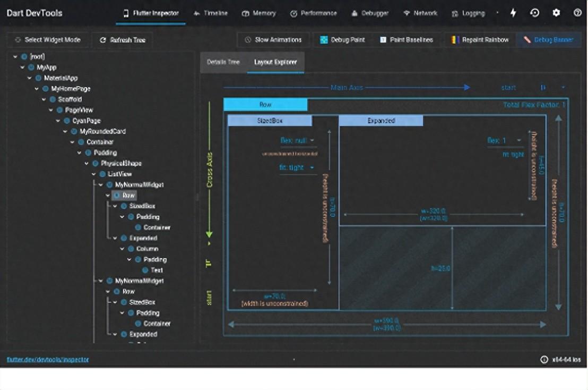Screen dimensions: 588x390
Task: Select second MyNormalWidget tree item
Action: (x=139, y=281)
